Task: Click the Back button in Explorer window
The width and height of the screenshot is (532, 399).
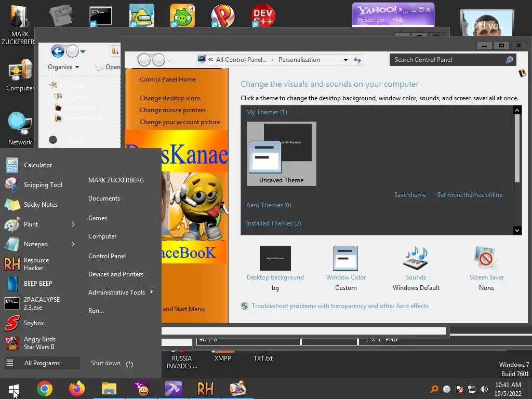Action: (x=58, y=51)
